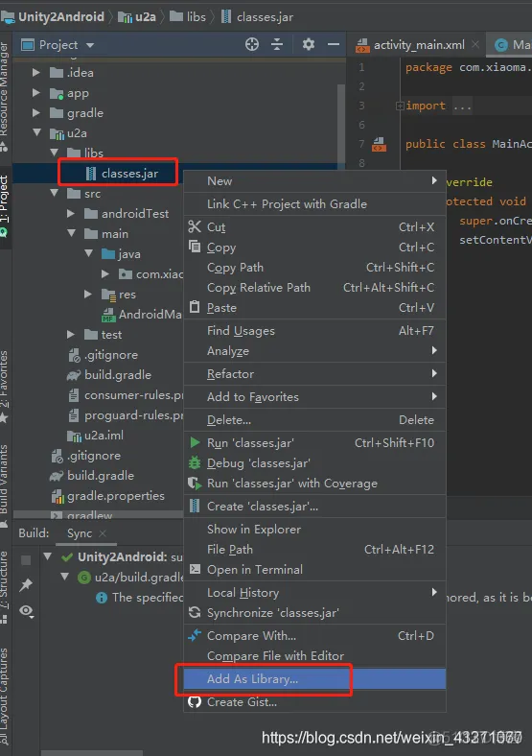Choose Synchronize 'classes.jar'
The image size is (532, 756).
tap(314, 613)
